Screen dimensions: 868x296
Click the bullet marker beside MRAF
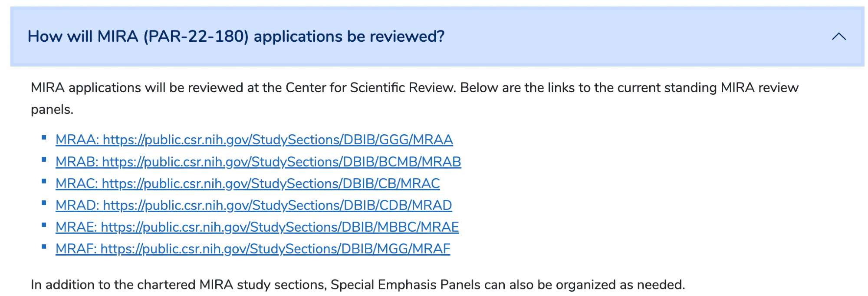(44, 246)
